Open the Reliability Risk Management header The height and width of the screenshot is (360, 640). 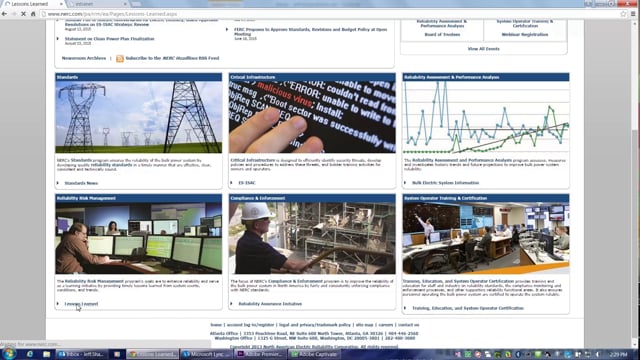pyautogui.click(x=138, y=198)
